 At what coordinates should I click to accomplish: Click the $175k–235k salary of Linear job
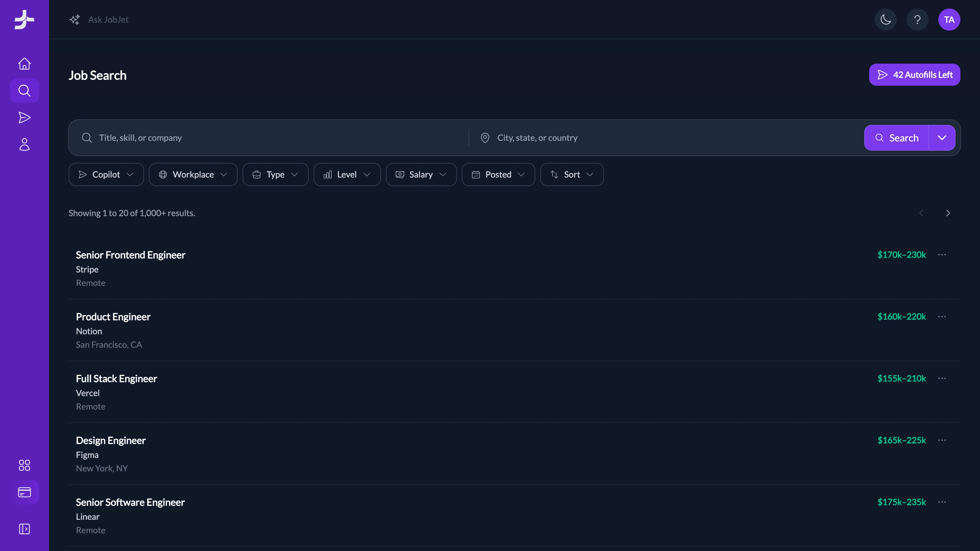[x=902, y=502]
